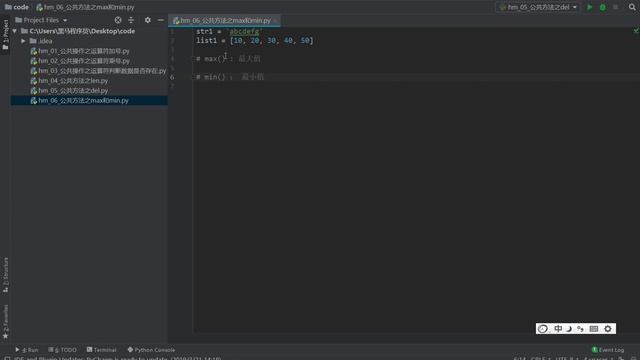This screenshot has height=360, width=640.
Task: Open IME settings gear icon
Action: (x=608, y=329)
